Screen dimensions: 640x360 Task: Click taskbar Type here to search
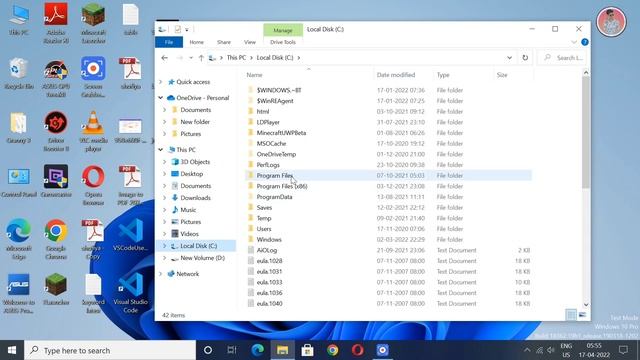[x=110, y=350]
